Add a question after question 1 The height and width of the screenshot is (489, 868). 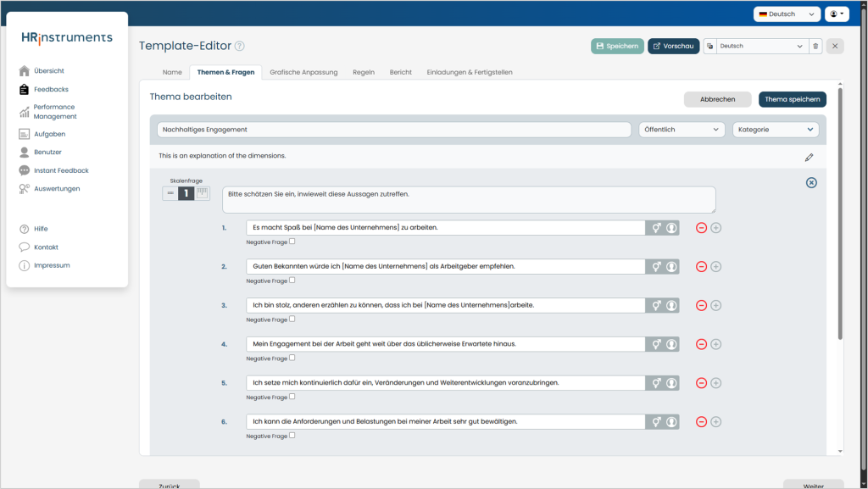tap(715, 228)
